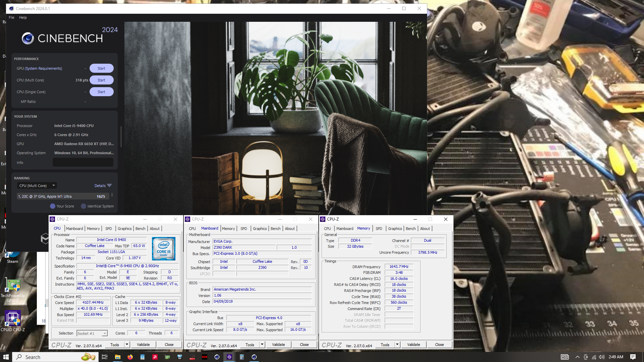Expand Tools arrow in CPU-Z Mainboard window
Image resolution: width=644 pixels, height=362 pixels.
pos(262,345)
